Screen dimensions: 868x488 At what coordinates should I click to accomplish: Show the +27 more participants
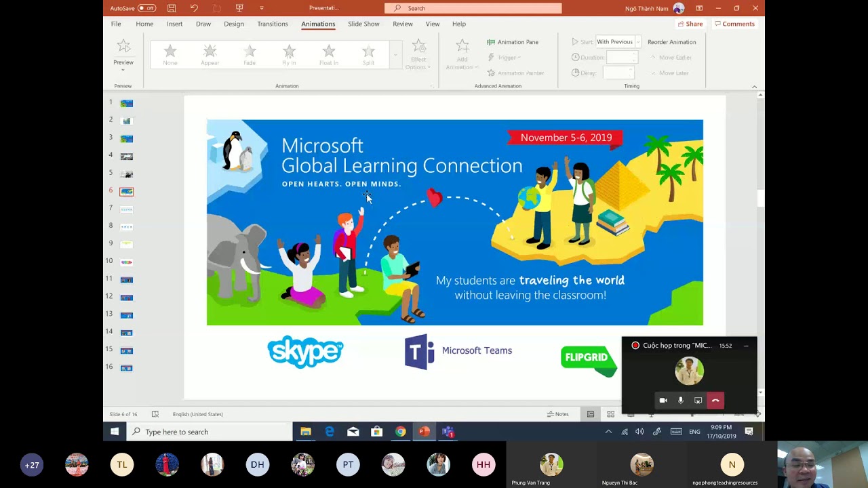(32, 465)
